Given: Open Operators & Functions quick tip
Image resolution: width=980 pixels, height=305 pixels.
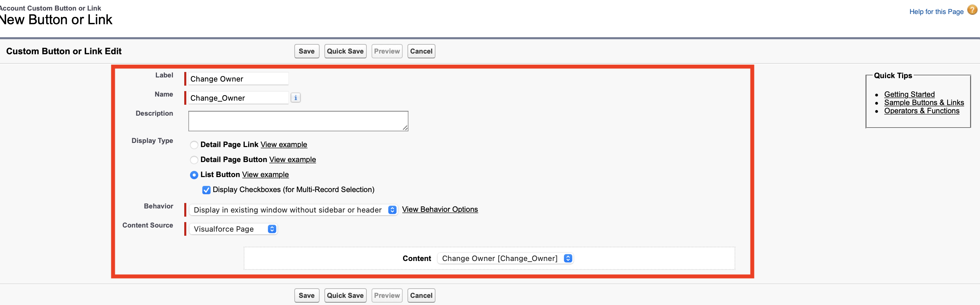Looking at the screenshot, I should pos(922,111).
